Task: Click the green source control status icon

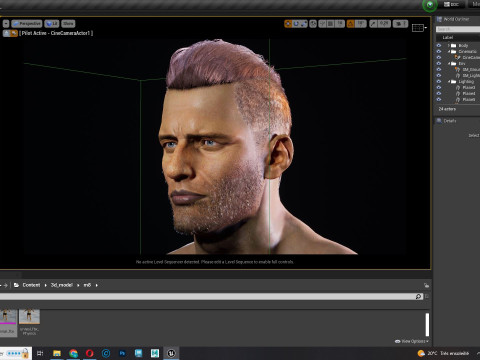Action: [x=430, y=5]
